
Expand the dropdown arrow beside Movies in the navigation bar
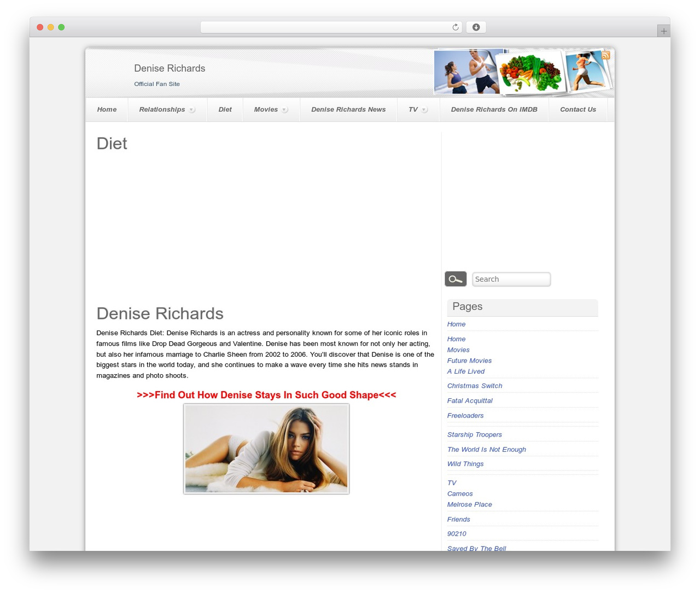coord(285,110)
